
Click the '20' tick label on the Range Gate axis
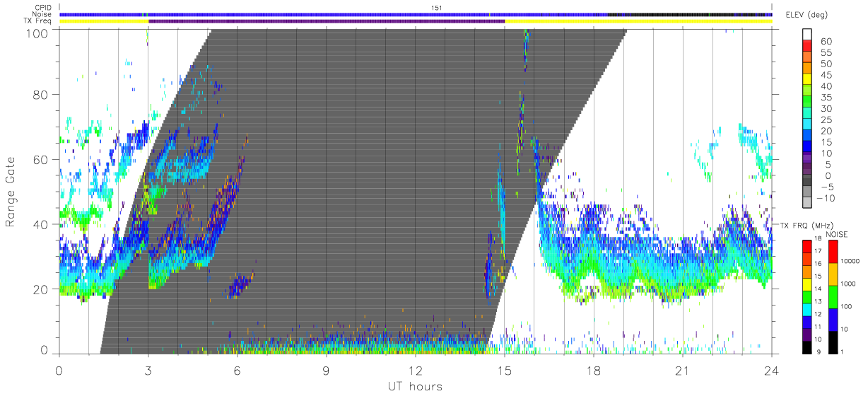tap(42, 289)
